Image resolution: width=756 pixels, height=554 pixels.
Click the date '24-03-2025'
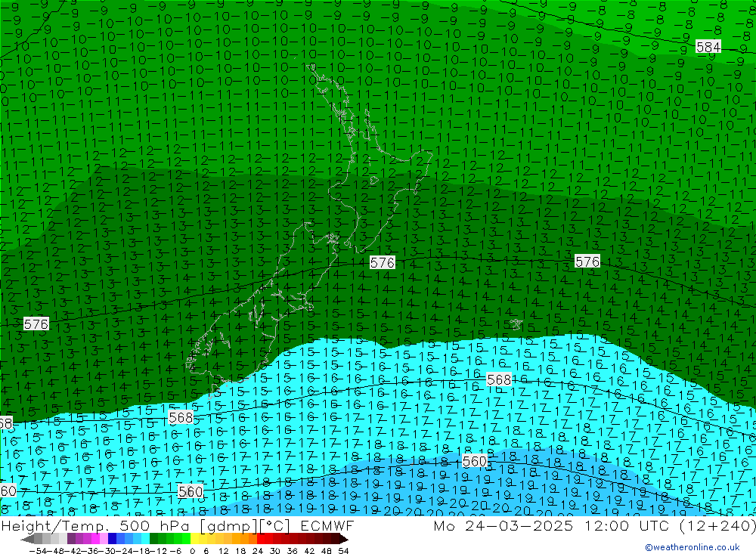(519, 525)
